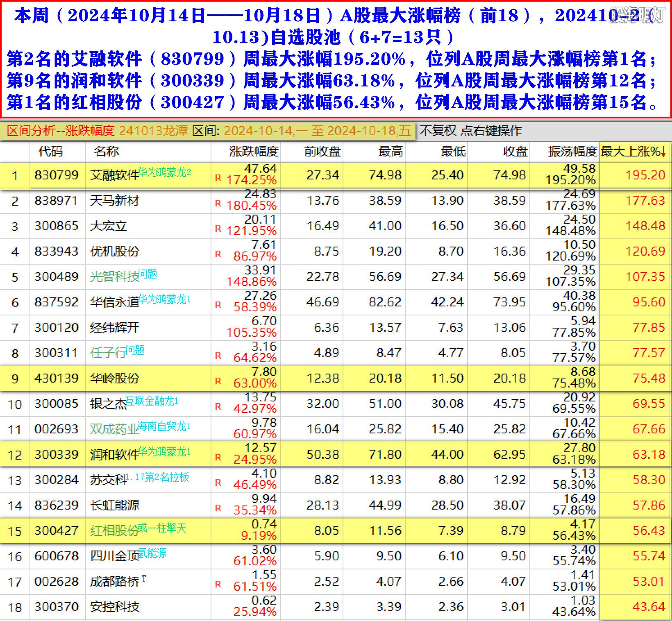The height and width of the screenshot is (621, 672).
Task: Click the 收盘 column header
Action: pos(515,152)
